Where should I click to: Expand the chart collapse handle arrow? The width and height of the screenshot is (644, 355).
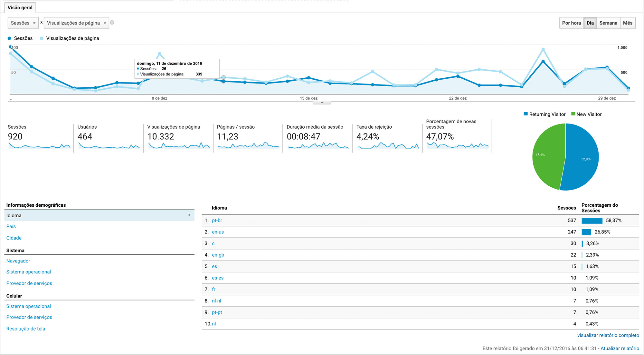[322, 103]
